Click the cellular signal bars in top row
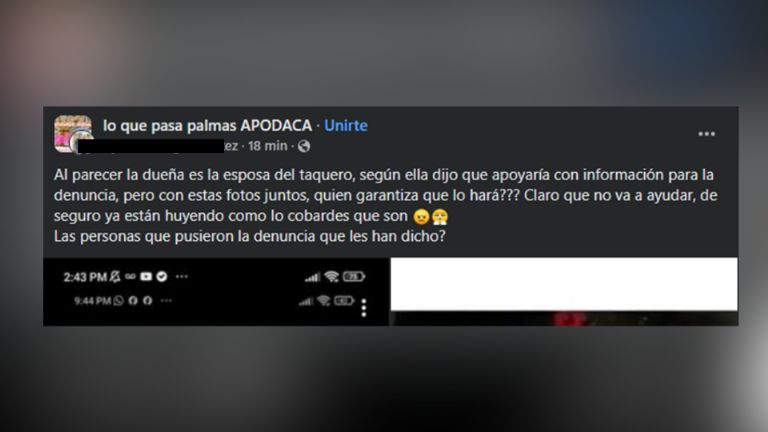Image resolution: width=768 pixels, height=432 pixels. [312, 277]
